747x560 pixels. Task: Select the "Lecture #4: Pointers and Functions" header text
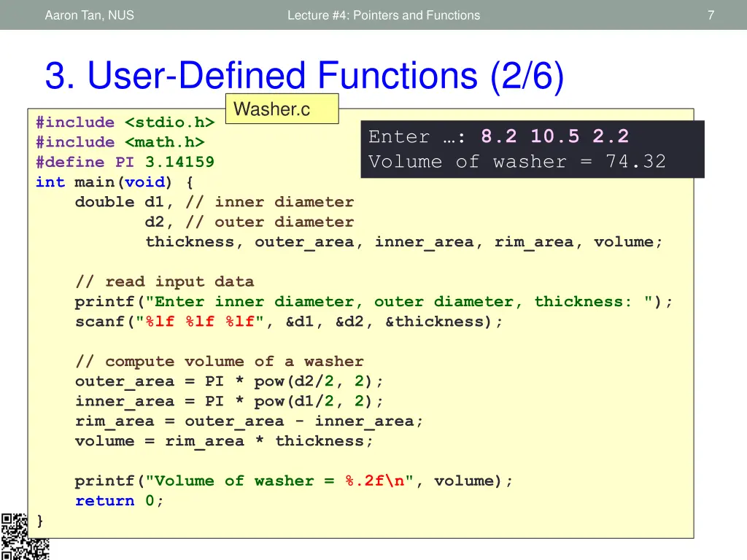coord(384,15)
